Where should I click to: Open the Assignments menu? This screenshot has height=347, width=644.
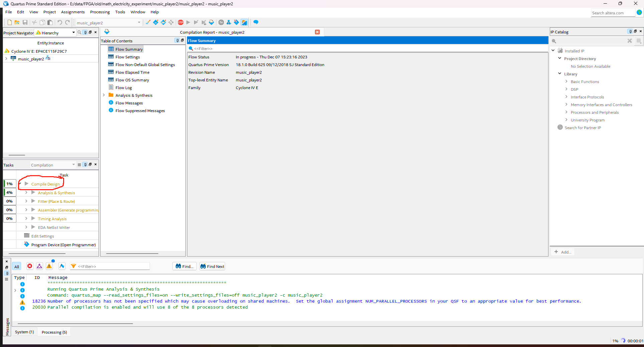point(73,12)
